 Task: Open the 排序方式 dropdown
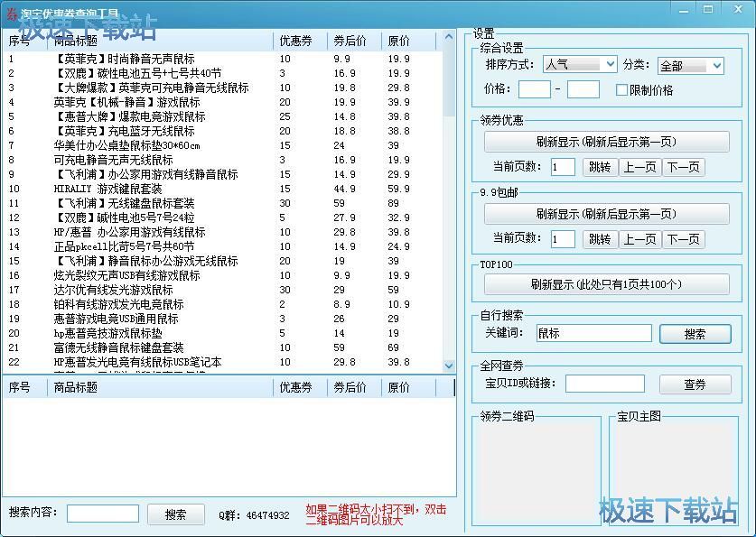coord(580,65)
